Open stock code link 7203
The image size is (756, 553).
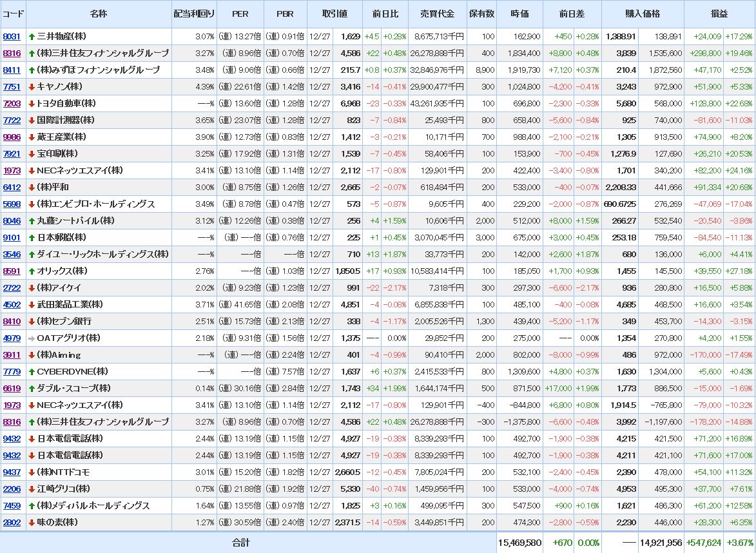[12, 104]
